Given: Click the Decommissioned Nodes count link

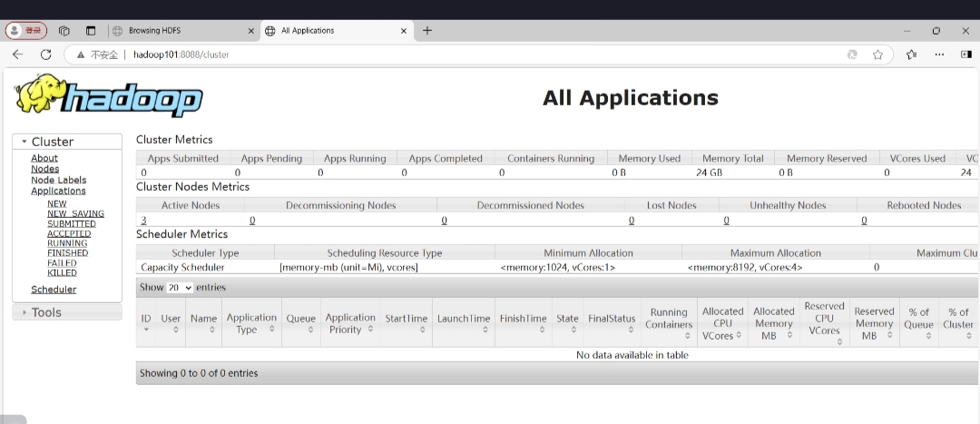Looking at the screenshot, I should (445, 220).
